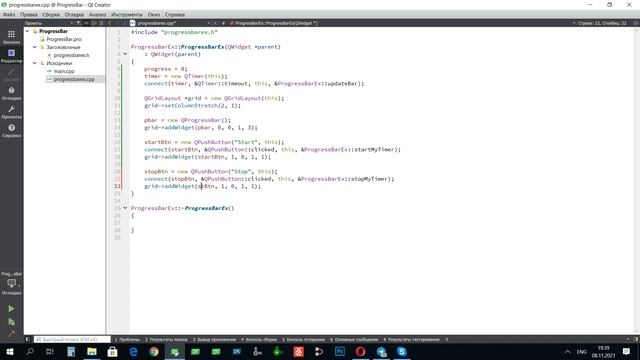The image size is (640, 360).
Task: Open the Анализ menu
Action: coord(97,14)
